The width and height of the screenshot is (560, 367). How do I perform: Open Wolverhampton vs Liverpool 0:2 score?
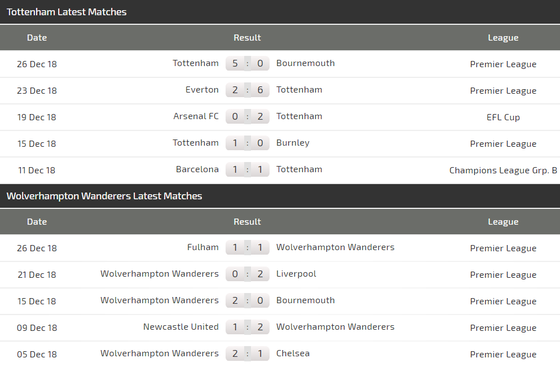[x=247, y=274]
